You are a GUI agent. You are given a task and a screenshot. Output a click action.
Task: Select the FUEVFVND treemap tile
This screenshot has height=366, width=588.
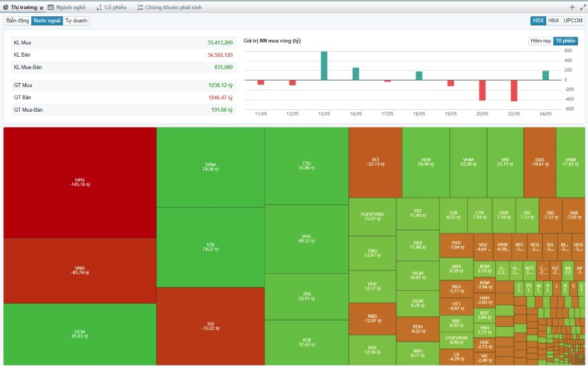point(372,216)
